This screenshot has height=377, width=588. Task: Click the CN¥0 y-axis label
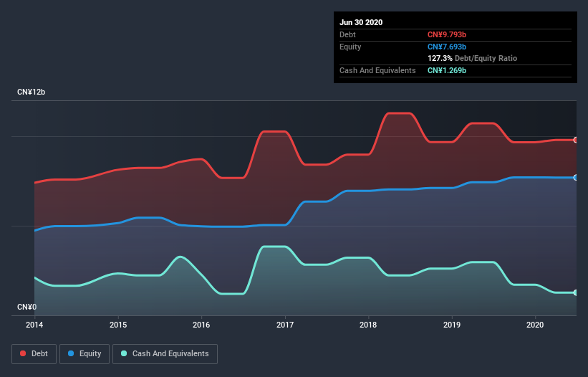[27, 307]
